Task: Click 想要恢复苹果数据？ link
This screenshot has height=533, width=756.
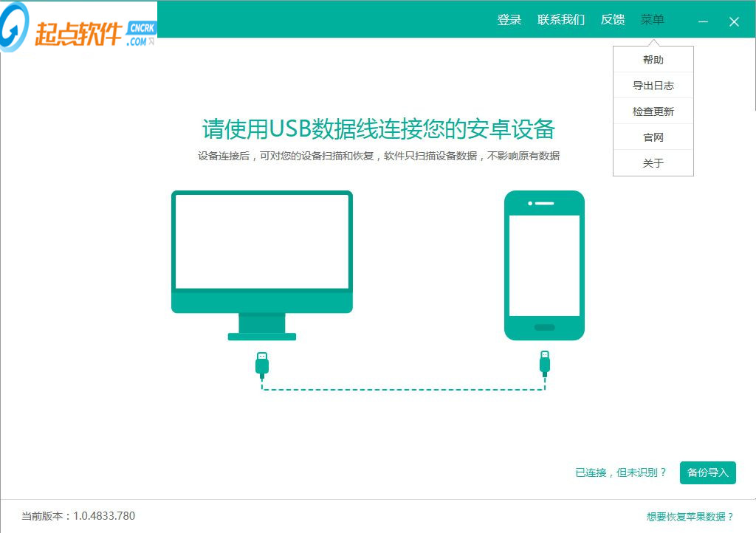Action: coord(690,517)
